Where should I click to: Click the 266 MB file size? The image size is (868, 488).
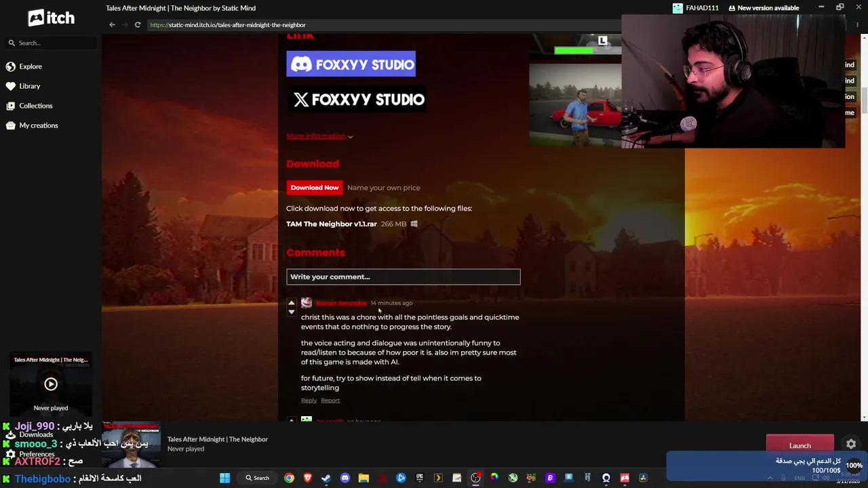click(394, 224)
